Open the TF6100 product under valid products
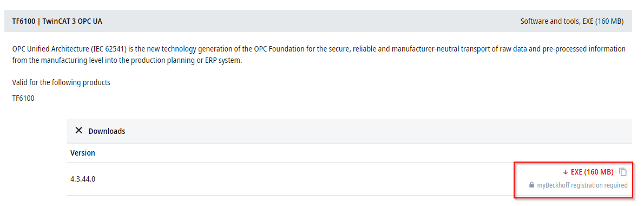644x206 pixels. [x=23, y=99]
